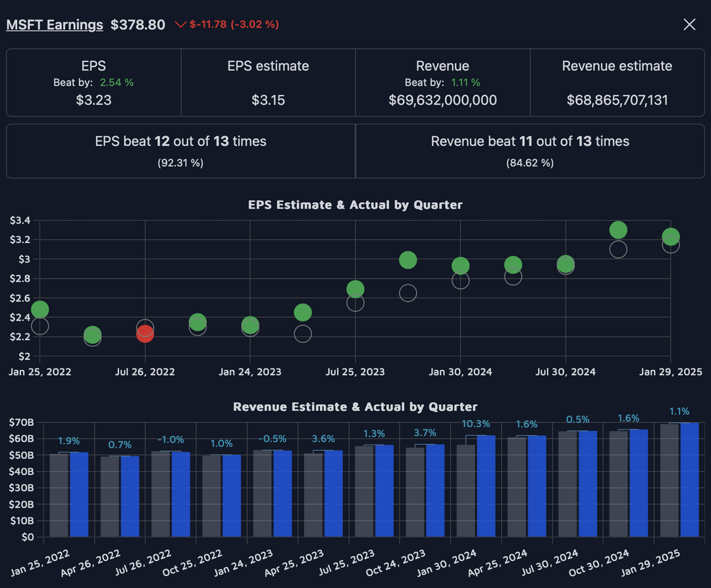Select hollow EPS estimate circle near $2.65

[x=408, y=293]
